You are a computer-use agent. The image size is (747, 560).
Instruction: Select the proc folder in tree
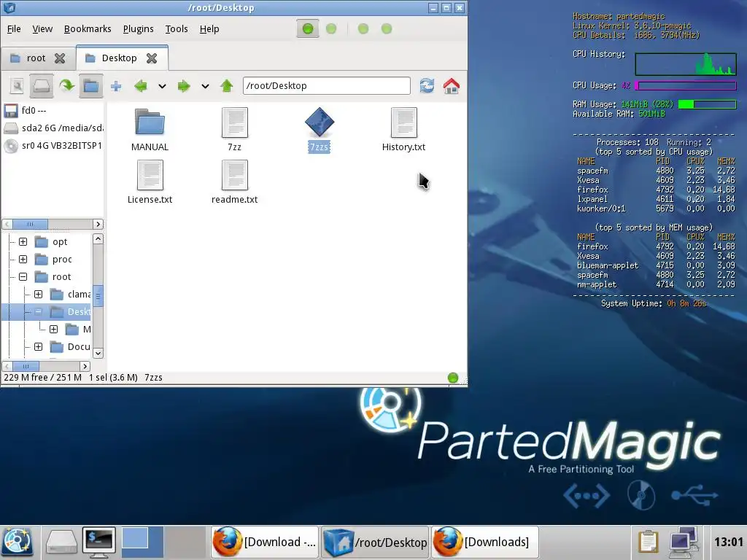(54, 260)
